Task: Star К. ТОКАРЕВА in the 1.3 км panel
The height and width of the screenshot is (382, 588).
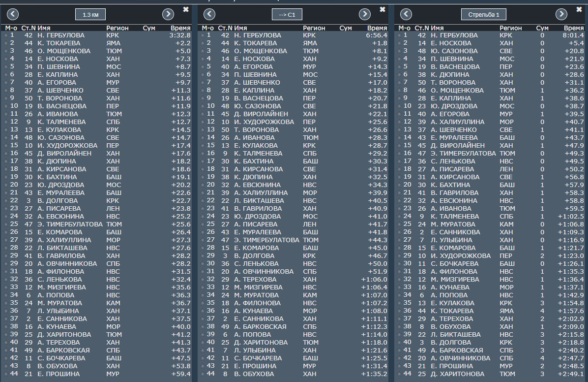Action: click(5, 43)
